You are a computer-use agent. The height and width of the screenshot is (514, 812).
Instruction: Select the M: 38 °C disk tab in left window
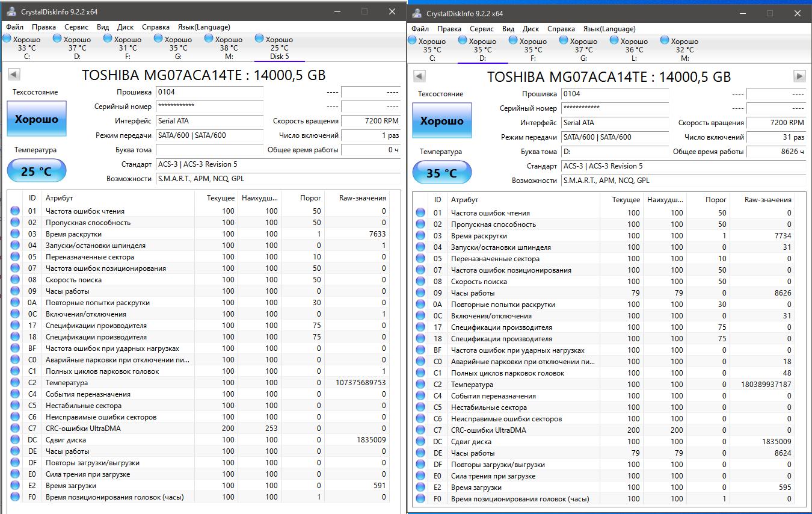229,48
